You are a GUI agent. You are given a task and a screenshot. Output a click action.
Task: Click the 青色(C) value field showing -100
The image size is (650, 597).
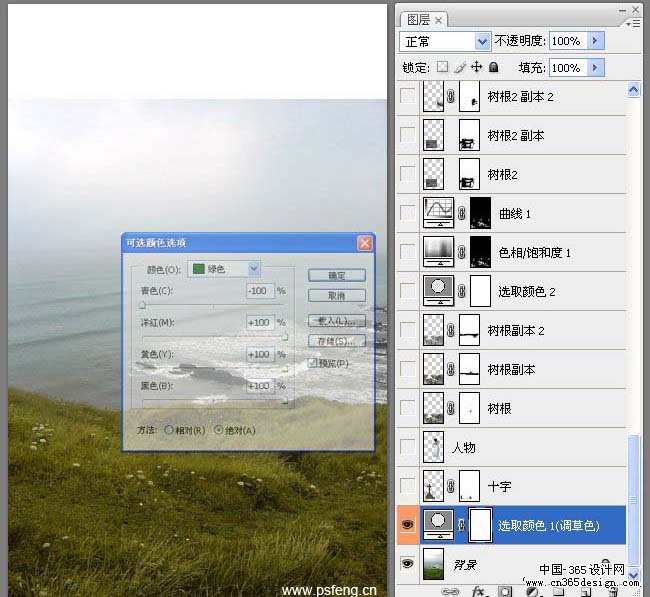[x=260, y=291]
